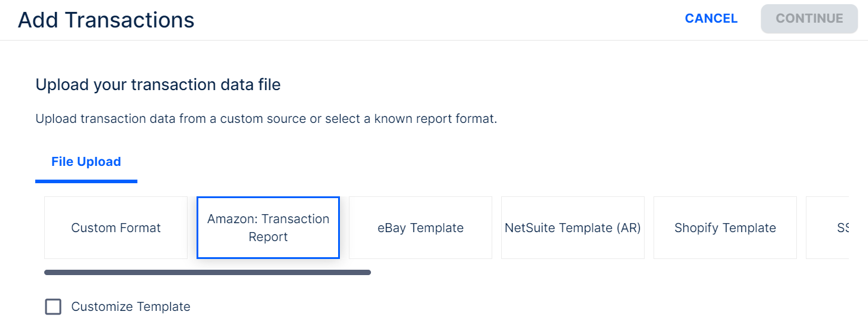
Task: Switch to the File Upload tab
Action: [86, 162]
